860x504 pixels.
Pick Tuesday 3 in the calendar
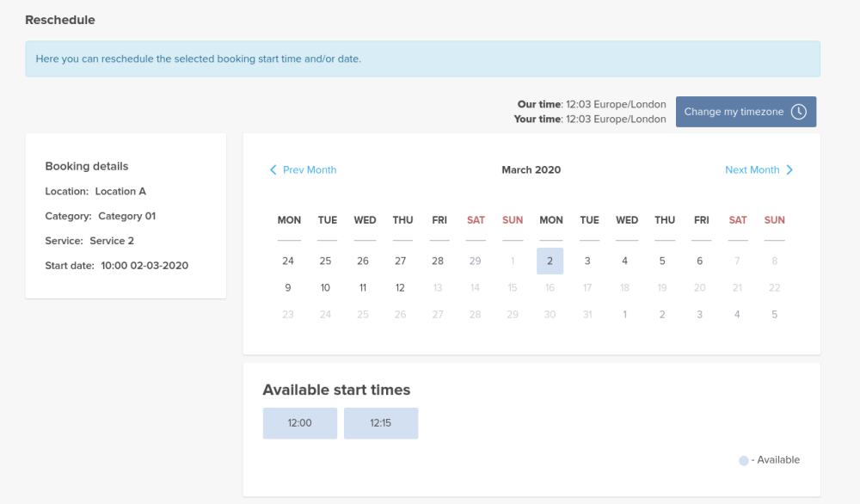point(587,261)
